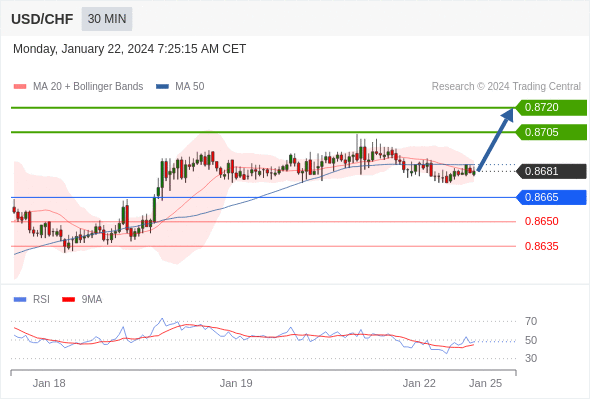Click the Jan 22 date axis label
The height and width of the screenshot is (400, 590).
tap(419, 383)
